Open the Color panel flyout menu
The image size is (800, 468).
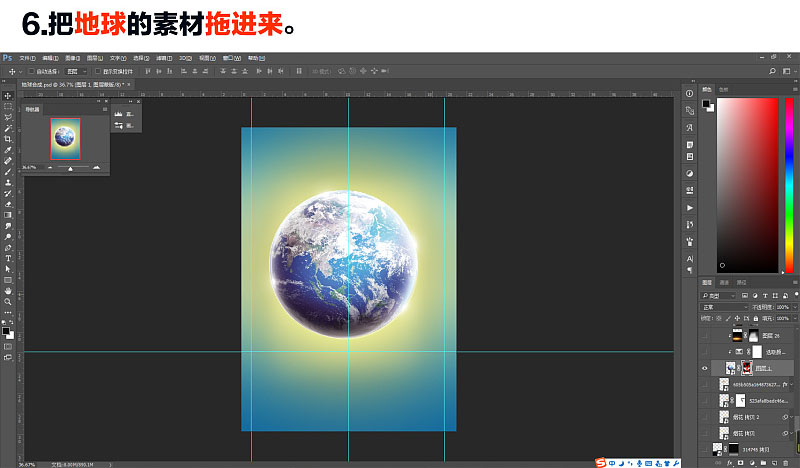795,89
